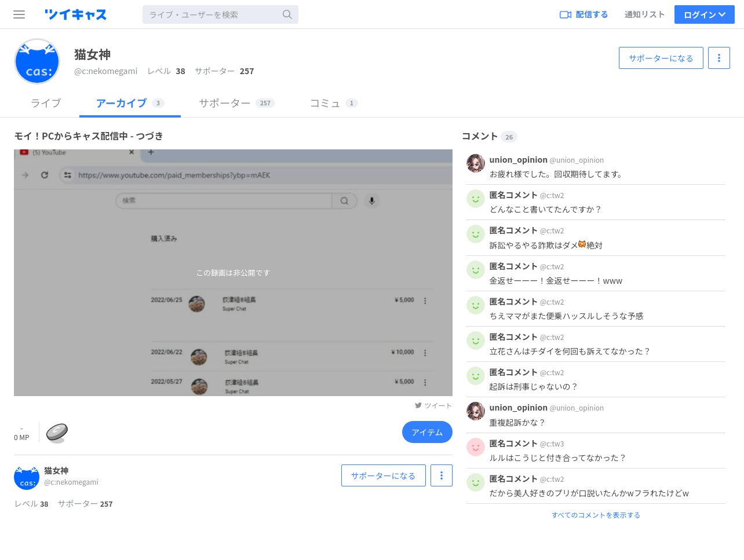
Task: Click anonymous avatar beside 起訴は刑事じゃないの
Action: 476,376
